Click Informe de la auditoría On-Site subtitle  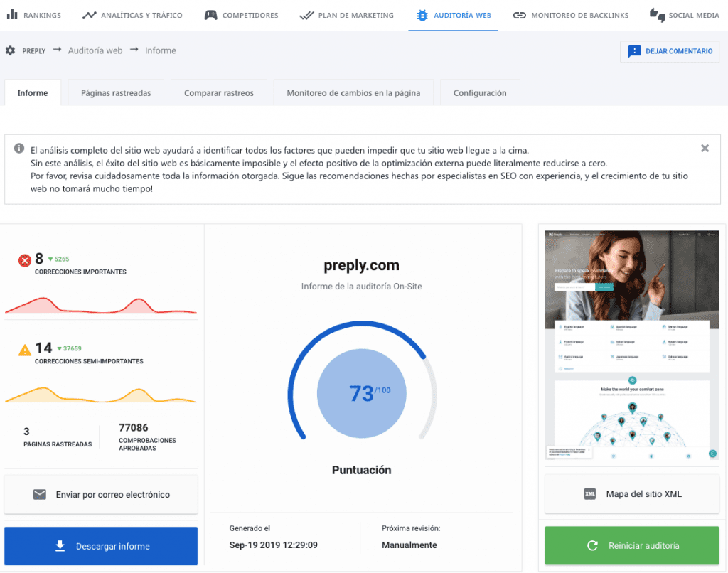point(362,286)
